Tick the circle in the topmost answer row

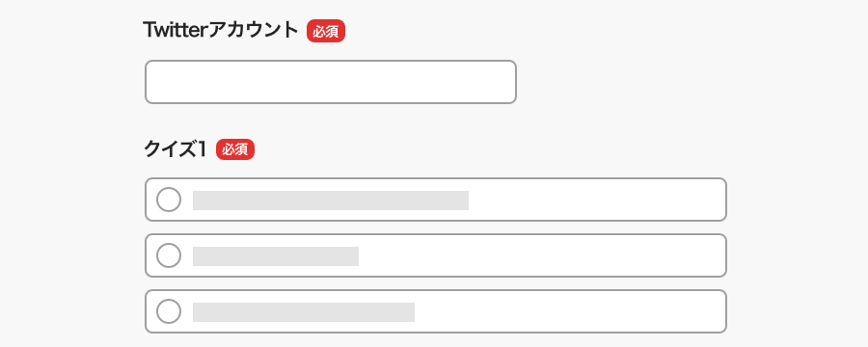point(169,200)
